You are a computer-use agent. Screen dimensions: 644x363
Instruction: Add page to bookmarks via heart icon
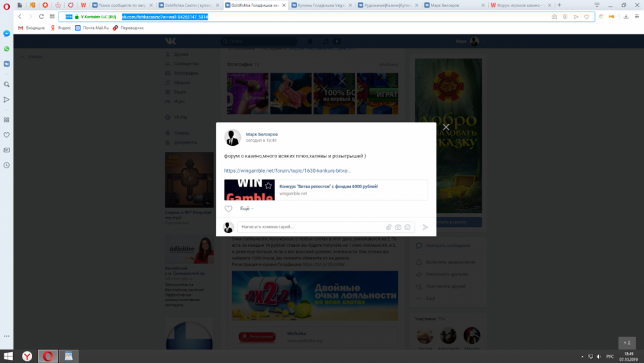tap(587, 17)
